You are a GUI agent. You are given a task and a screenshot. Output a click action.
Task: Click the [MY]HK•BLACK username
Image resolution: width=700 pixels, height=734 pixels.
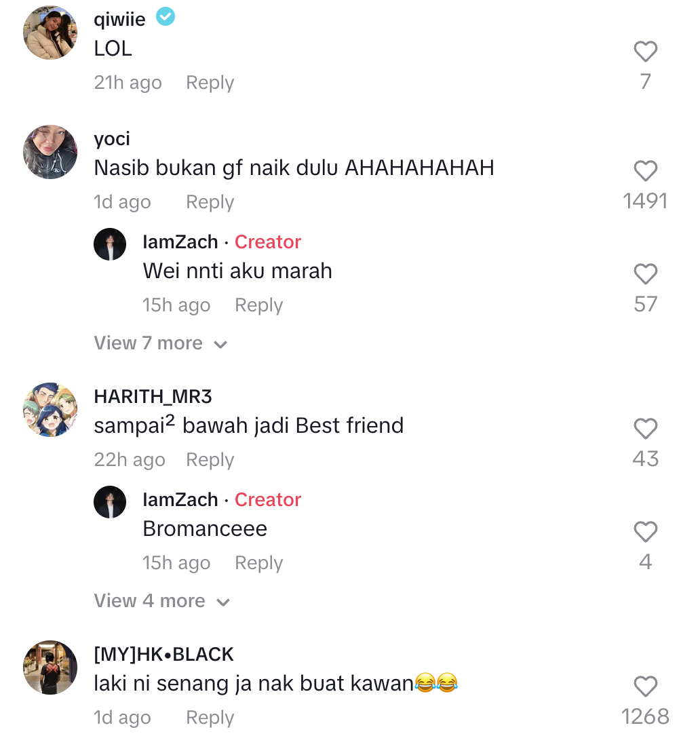click(163, 654)
